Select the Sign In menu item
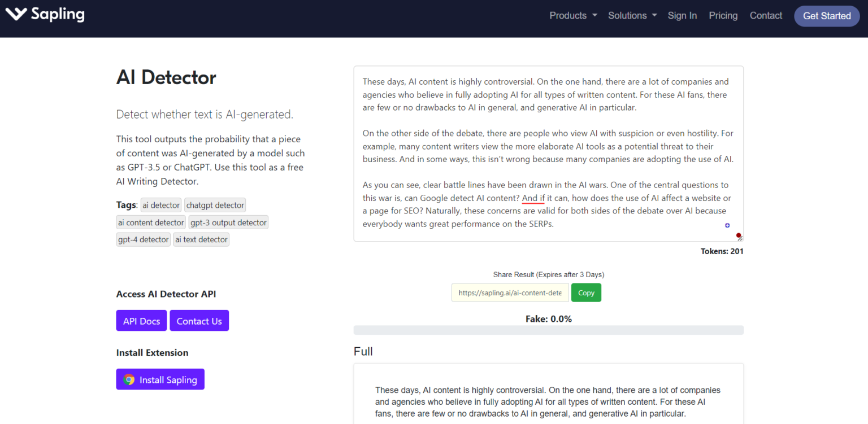 click(682, 15)
